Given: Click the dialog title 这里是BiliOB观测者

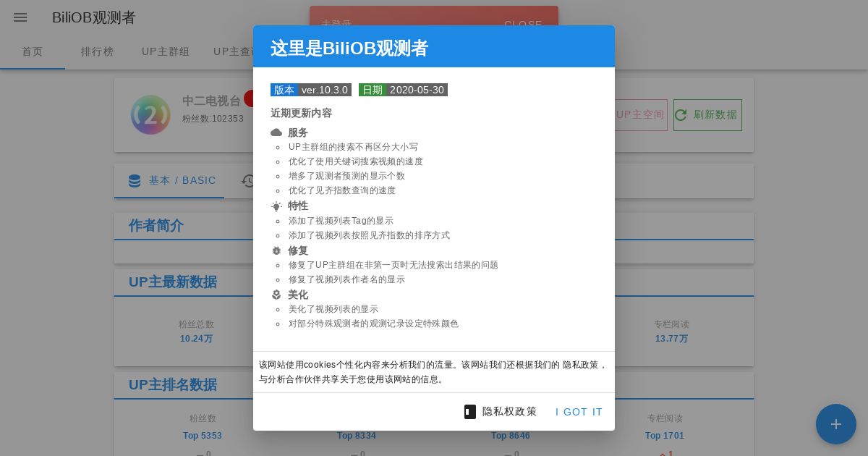Looking at the screenshot, I should pyautogui.click(x=349, y=48).
